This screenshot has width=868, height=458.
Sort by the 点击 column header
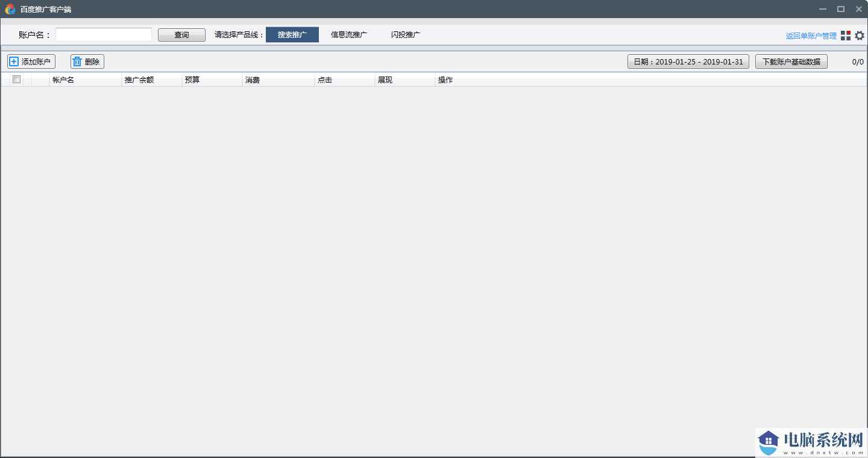(345, 80)
